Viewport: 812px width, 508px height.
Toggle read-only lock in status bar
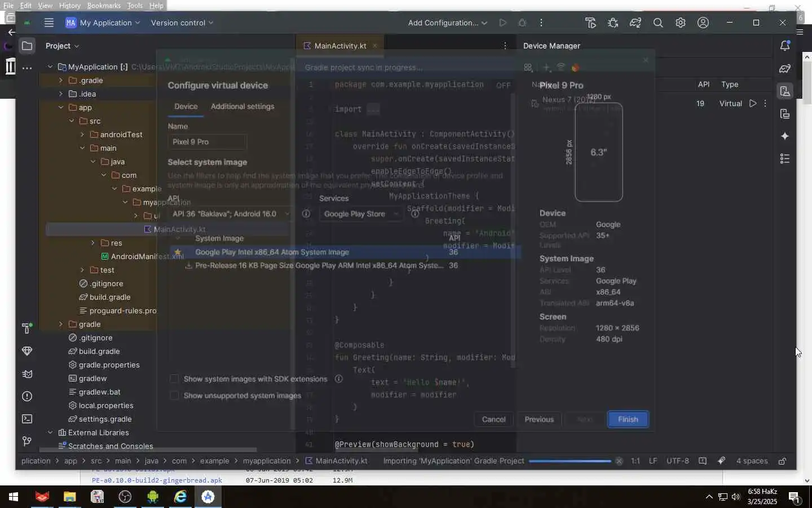[x=782, y=461]
